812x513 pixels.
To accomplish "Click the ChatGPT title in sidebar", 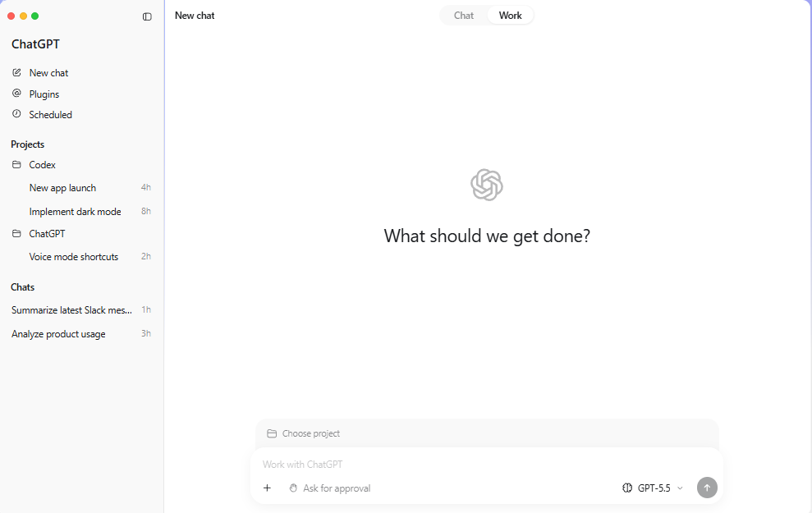I will pos(36,44).
